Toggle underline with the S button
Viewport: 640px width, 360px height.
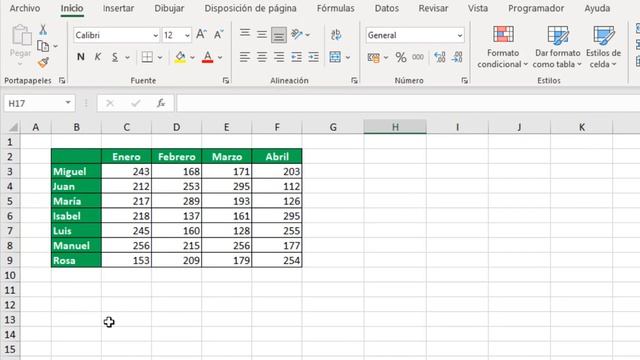point(115,57)
